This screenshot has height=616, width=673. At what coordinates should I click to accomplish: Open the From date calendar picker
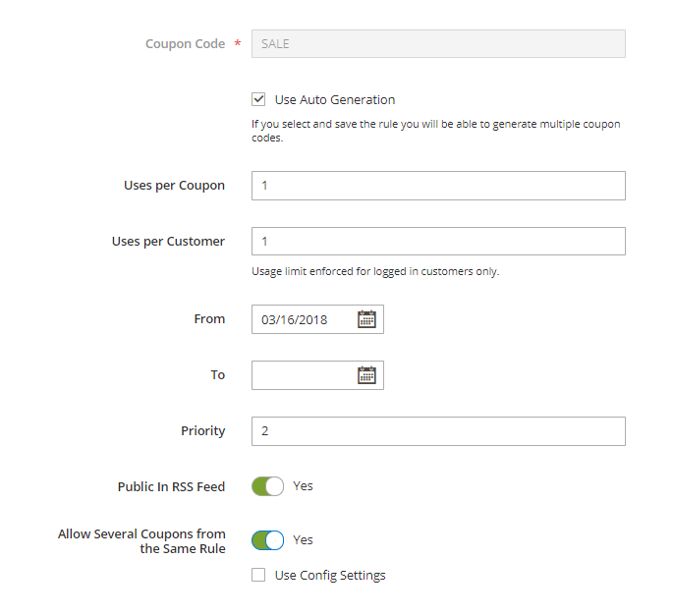point(366,319)
